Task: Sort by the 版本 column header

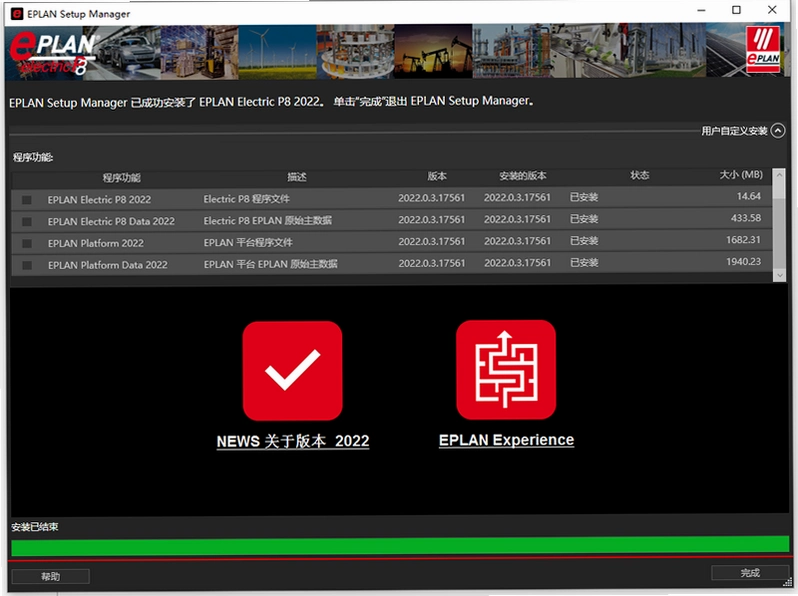Action: point(437,176)
